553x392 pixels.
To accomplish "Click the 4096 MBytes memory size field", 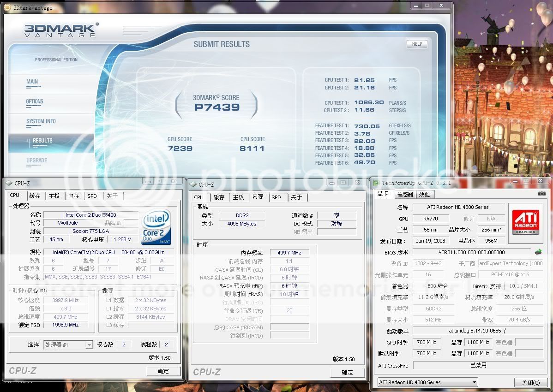I will pos(241,224).
